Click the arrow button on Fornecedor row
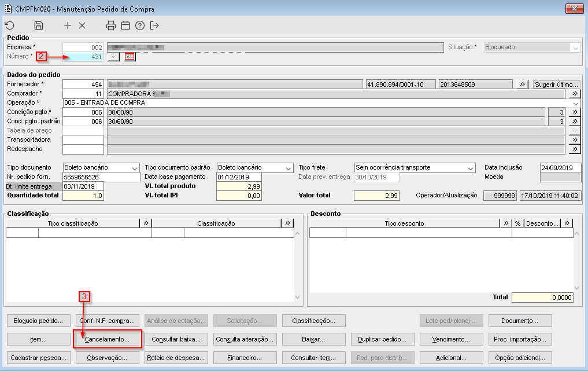 click(x=522, y=84)
